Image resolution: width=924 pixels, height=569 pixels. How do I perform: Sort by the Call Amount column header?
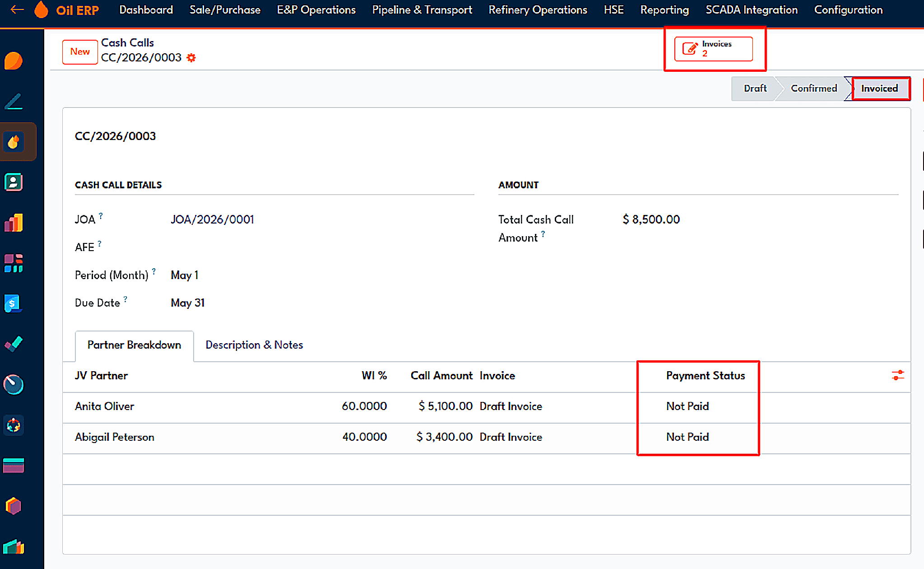(441, 376)
